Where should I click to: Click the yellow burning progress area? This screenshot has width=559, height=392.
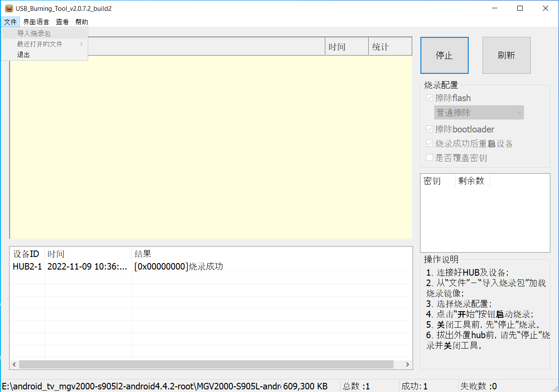pos(211,147)
